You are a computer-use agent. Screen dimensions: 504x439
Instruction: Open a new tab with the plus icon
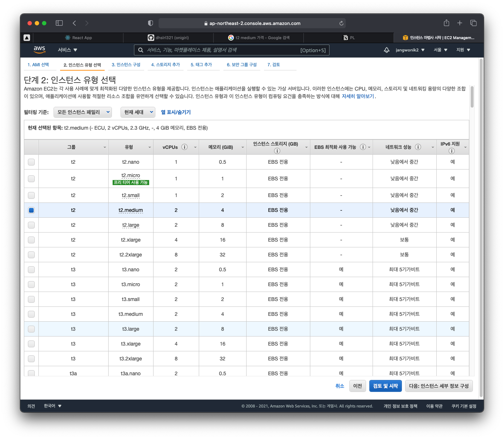[459, 23]
